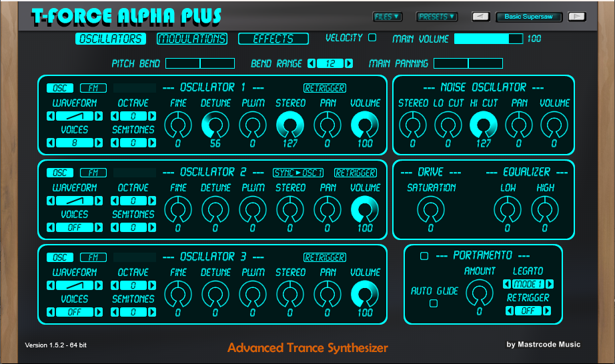Click Oscillator 1 Detune knob

(215, 125)
